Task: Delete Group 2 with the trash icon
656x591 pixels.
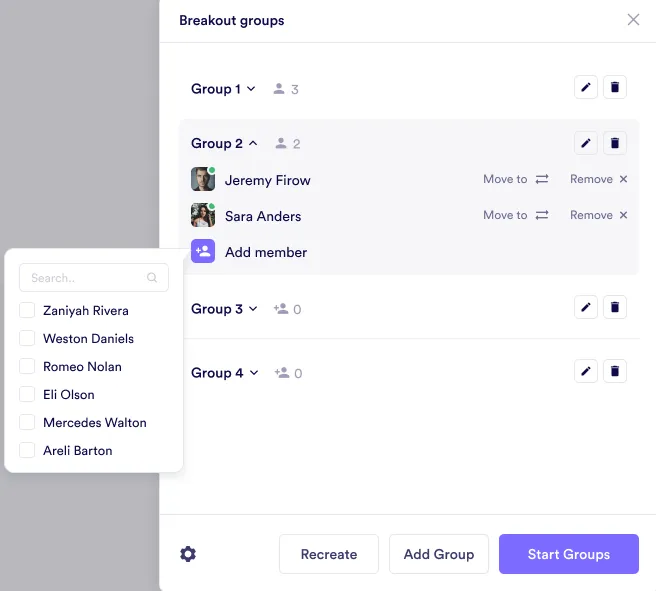Action: [615, 143]
